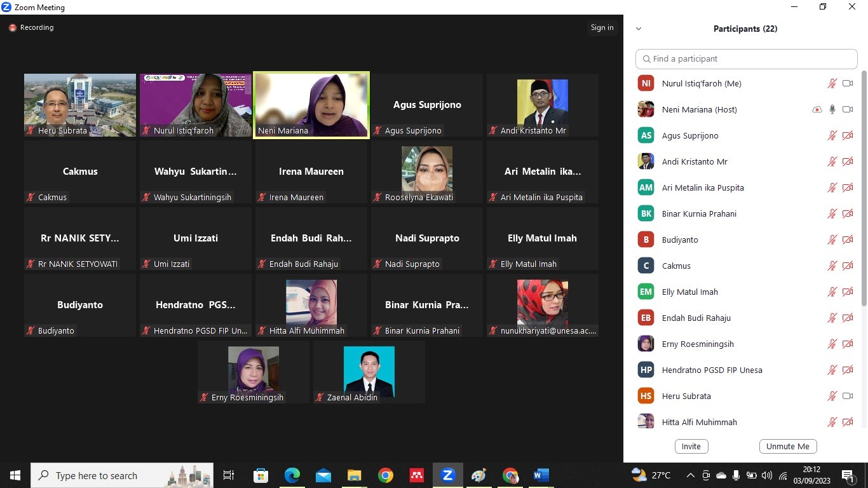Click the video camera icon beside Heru Subrata
Screen dimensions: 868x488
click(847, 396)
